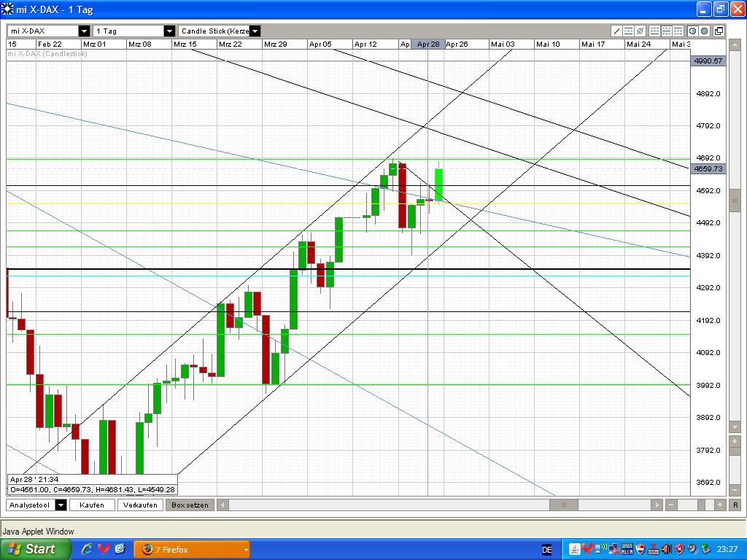Select the middle dashed-lines toolbar icon
This screenshot has height=560, width=747.
pyautogui.click(x=667, y=31)
